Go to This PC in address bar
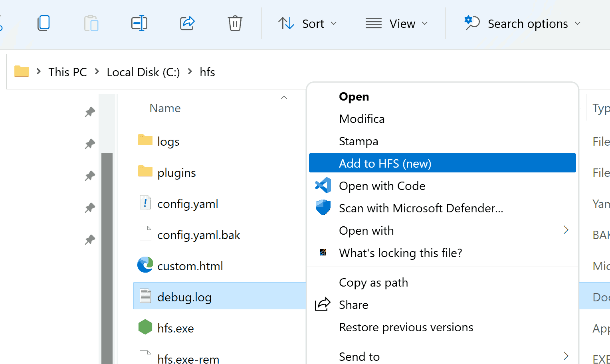The height and width of the screenshot is (364, 610). [x=67, y=72]
